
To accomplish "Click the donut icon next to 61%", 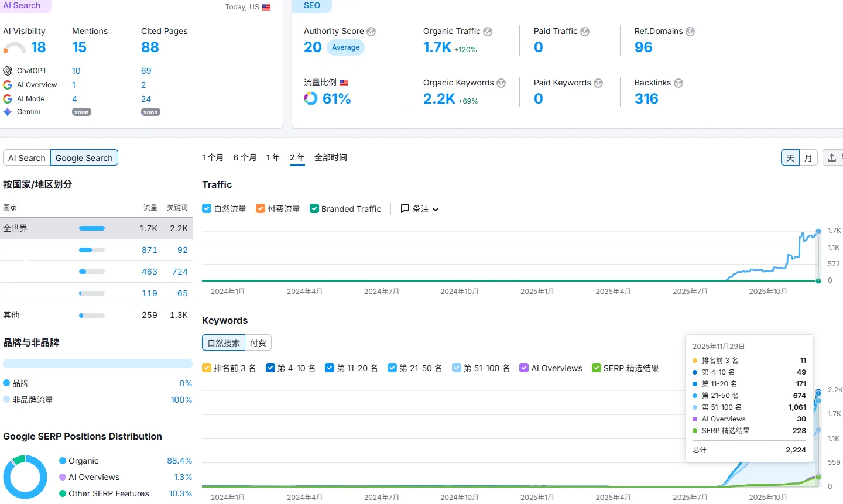I will (311, 99).
